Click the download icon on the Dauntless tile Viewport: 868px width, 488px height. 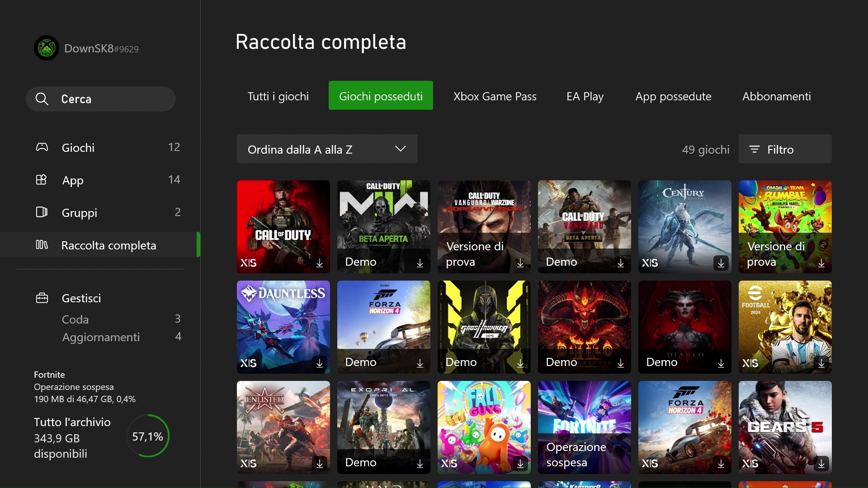[320, 363]
